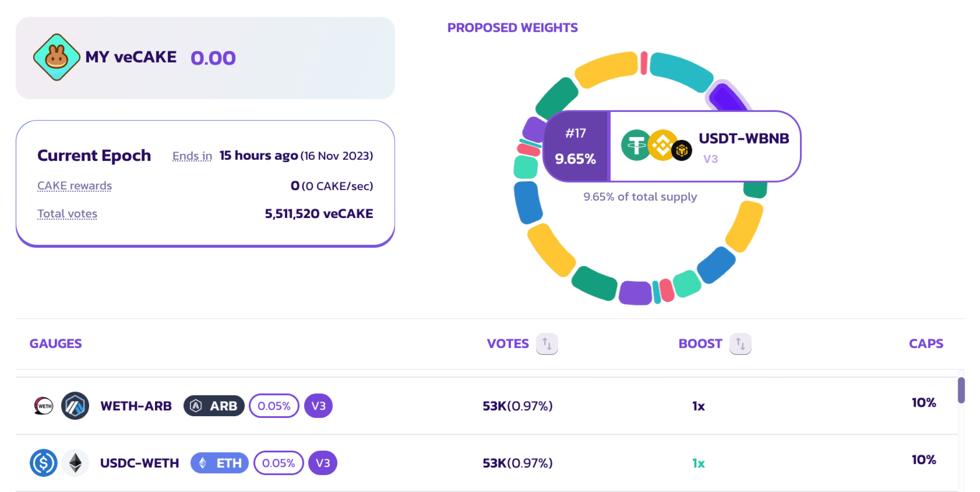
Task: Click the WBNB token icon in tooltip
Action: [x=662, y=145]
